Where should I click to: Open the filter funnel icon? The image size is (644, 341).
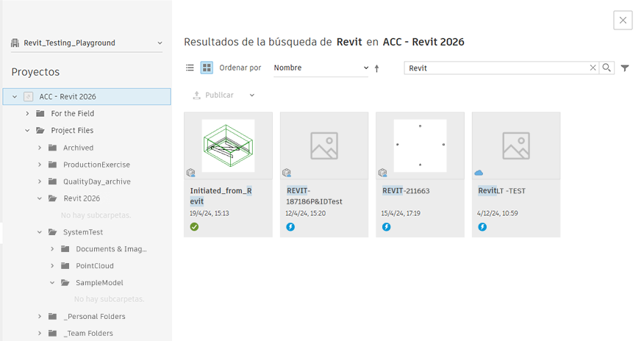point(625,68)
